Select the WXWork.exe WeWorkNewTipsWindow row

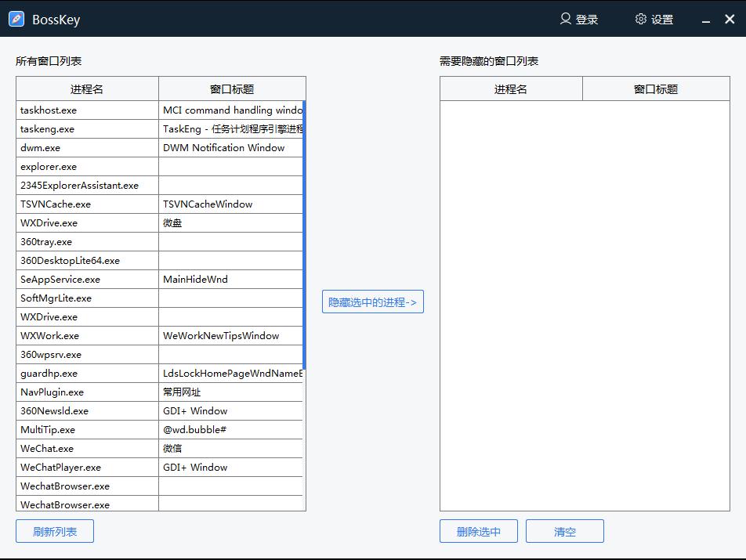[86, 335]
